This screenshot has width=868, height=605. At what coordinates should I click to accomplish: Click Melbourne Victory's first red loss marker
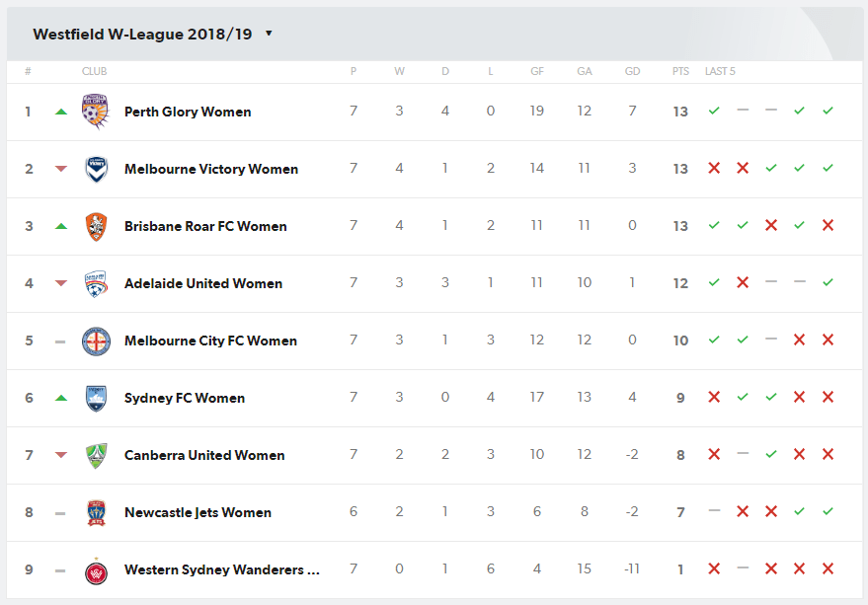pos(714,168)
